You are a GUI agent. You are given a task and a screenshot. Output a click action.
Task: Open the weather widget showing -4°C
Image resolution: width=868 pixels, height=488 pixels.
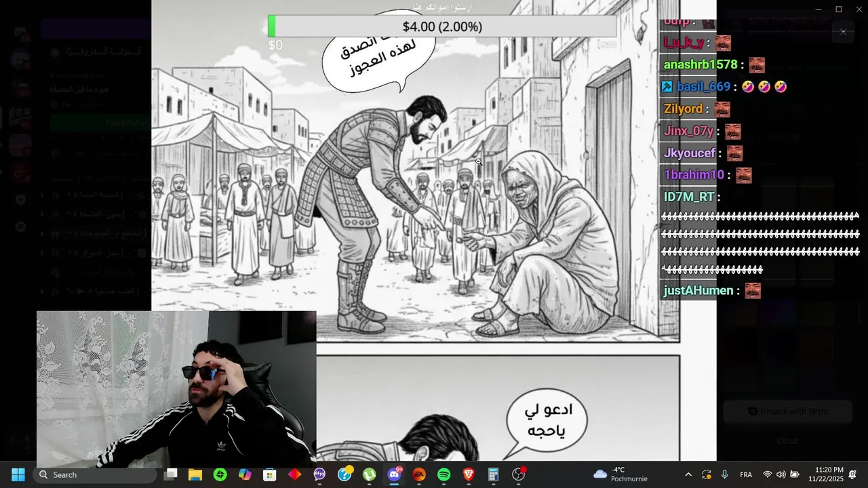pyautogui.click(x=620, y=474)
